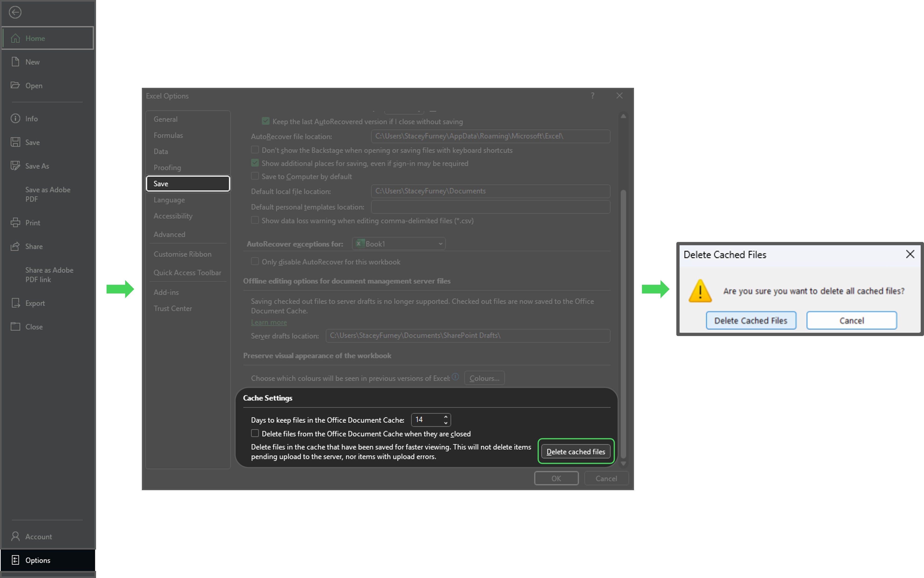The height and width of the screenshot is (578, 924).
Task: Open the Colours... button
Action: (x=484, y=378)
